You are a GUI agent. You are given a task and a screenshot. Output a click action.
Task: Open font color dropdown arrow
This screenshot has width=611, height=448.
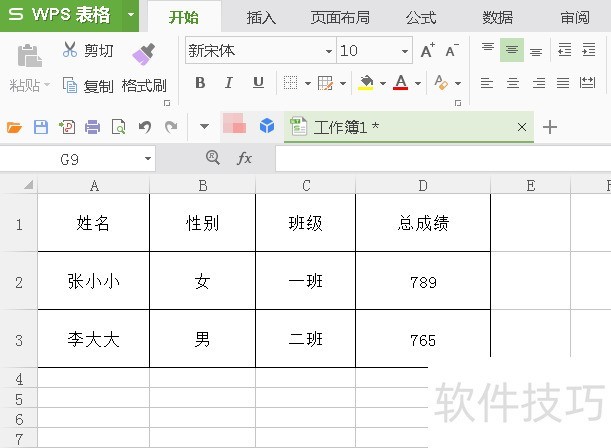pyautogui.click(x=418, y=83)
